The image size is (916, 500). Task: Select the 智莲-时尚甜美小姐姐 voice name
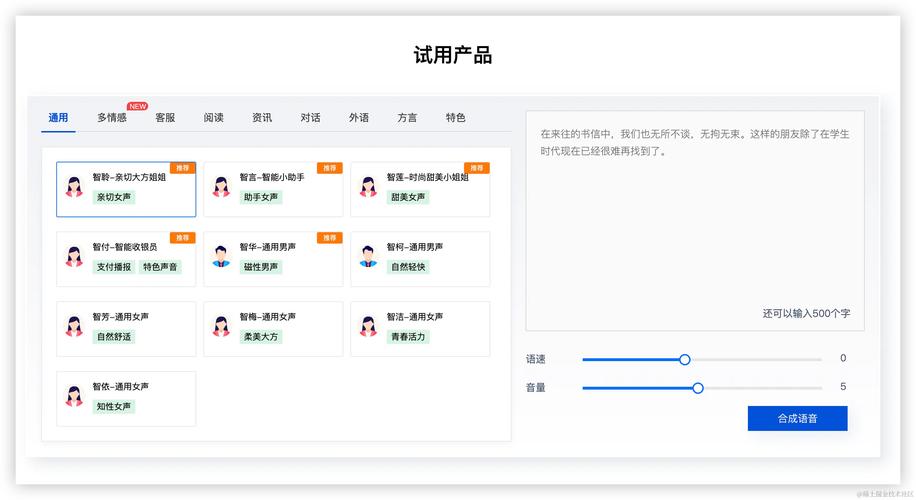pos(427,177)
